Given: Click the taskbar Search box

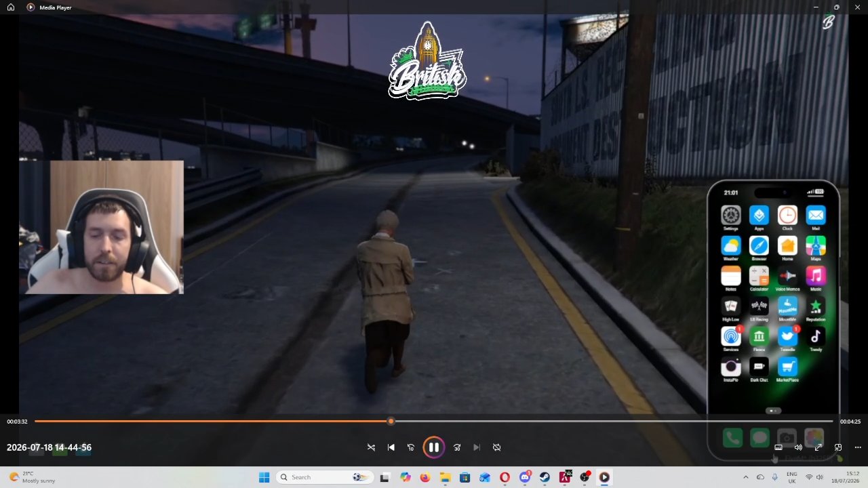Looking at the screenshot, I should tap(325, 477).
